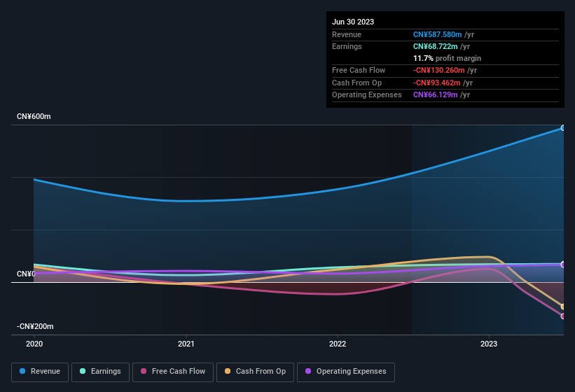
Task: Click the -CN¥93.462m cash from op value
Action: pyautogui.click(x=437, y=83)
